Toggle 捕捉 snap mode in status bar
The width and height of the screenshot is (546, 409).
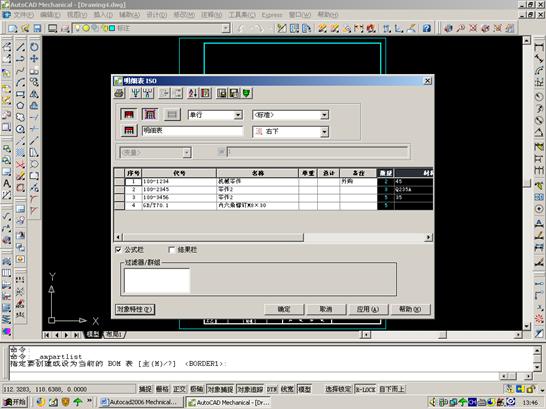145,389
